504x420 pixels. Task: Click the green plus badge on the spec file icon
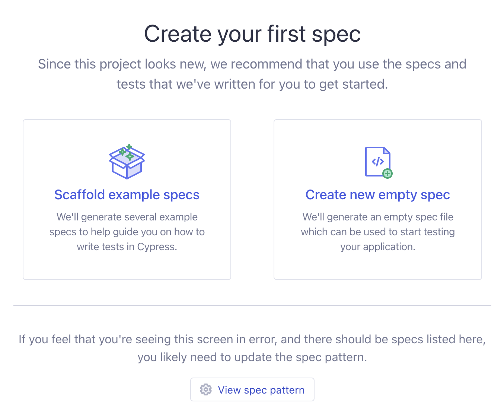tap(387, 173)
